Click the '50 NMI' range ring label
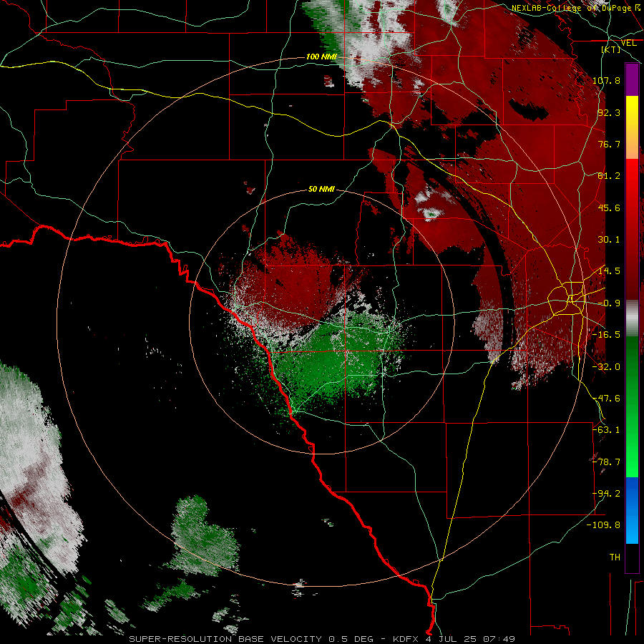Screen dimensions: 644x644 pos(321,190)
